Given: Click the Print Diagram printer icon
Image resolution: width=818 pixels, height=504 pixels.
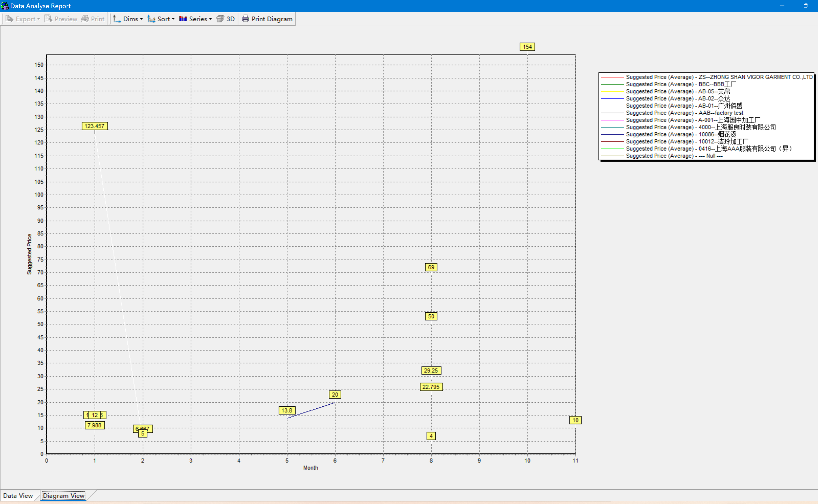Looking at the screenshot, I should 245,19.
